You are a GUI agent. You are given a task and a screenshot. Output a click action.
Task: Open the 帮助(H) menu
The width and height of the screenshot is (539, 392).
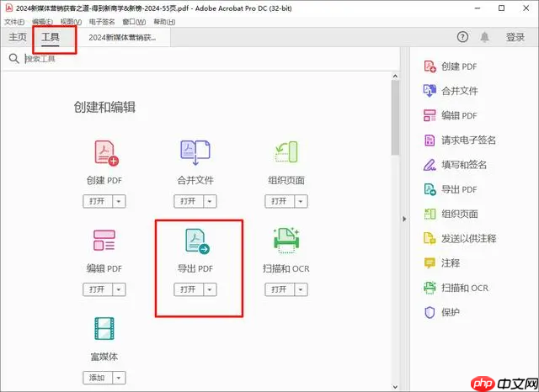coord(164,22)
